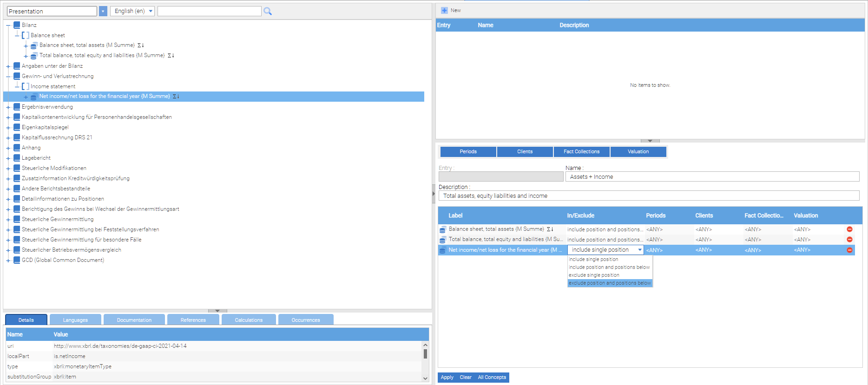Select Kapitalflussrechnung DRS 21 tree item
The image size is (868, 385).
(57, 137)
